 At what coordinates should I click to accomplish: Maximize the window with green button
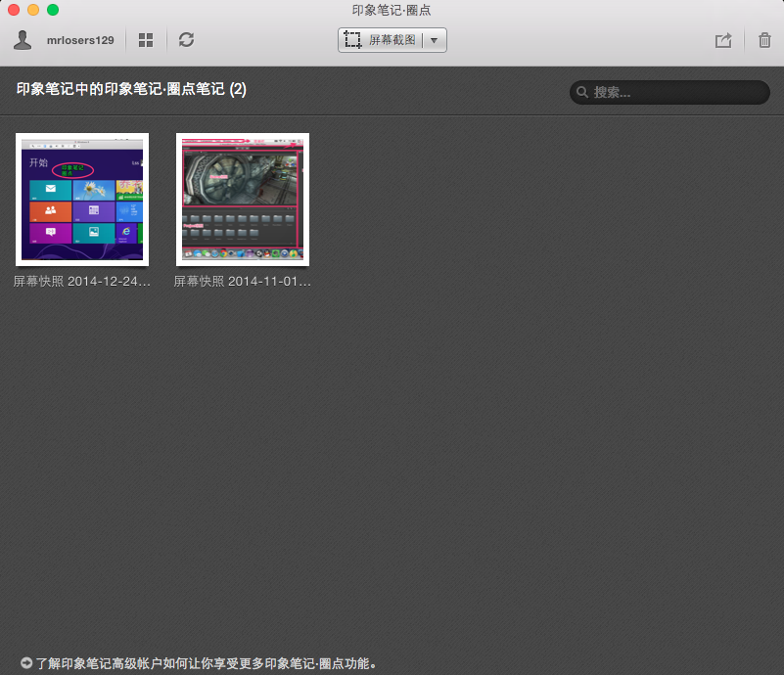pos(53,10)
